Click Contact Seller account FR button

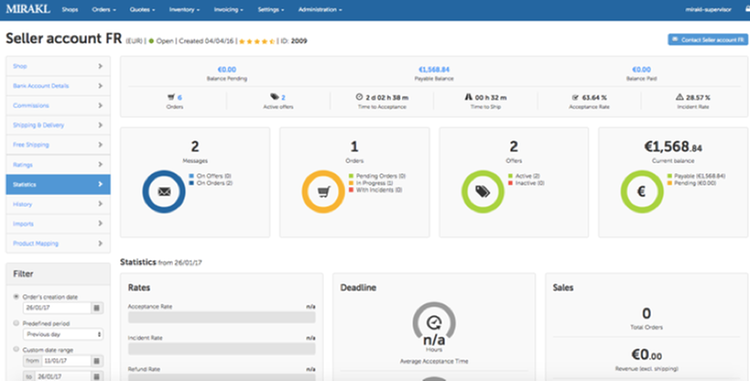click(708, 40)
